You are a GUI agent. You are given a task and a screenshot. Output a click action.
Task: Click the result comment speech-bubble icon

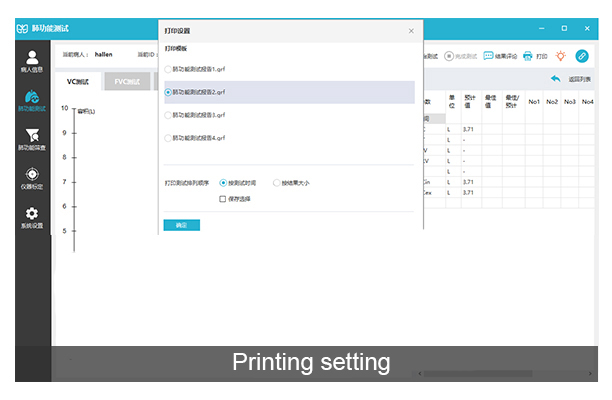click(488, 56)
